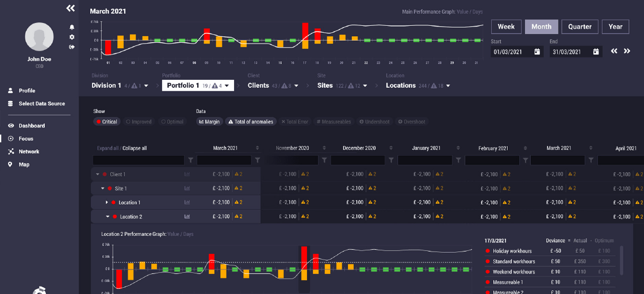Open Dashboard in the sidebar
Screen dimensions: 644x294
pos(31,126)
